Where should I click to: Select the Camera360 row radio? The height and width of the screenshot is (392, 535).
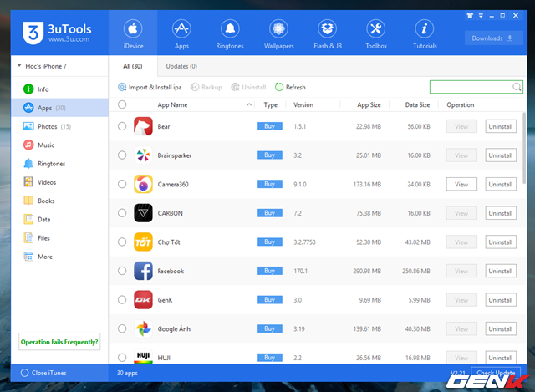[122, 184]
